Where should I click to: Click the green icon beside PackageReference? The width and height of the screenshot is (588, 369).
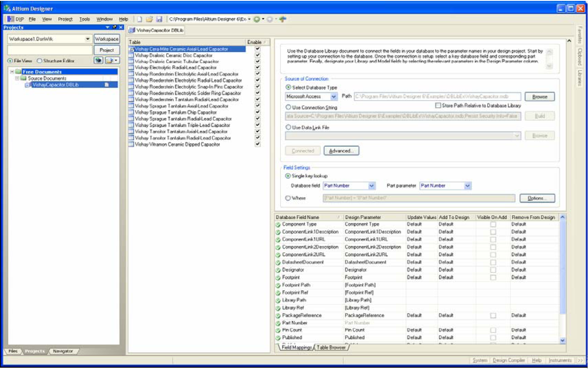pos(278,315)
